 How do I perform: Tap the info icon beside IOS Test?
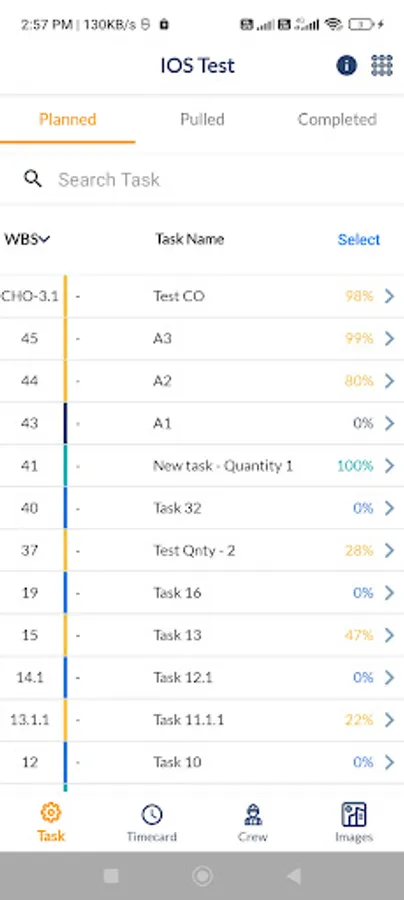346,65
